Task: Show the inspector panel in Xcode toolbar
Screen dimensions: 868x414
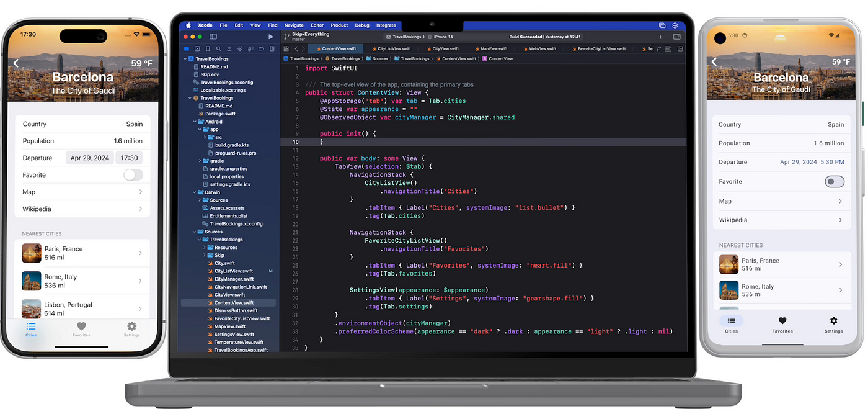Action: [676, 37]
